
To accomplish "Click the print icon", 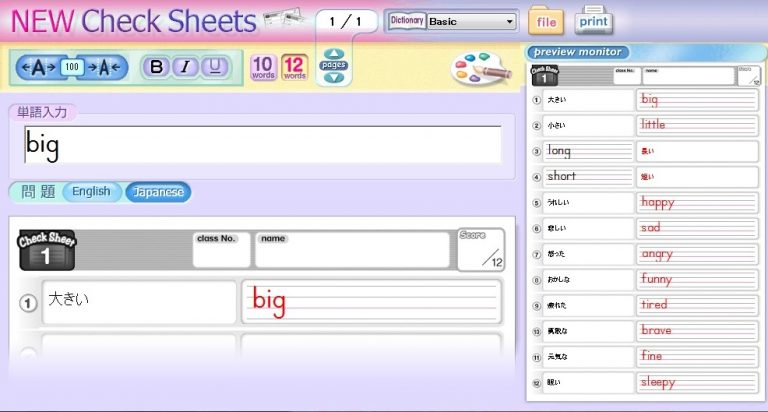I will tap(593, 20).
